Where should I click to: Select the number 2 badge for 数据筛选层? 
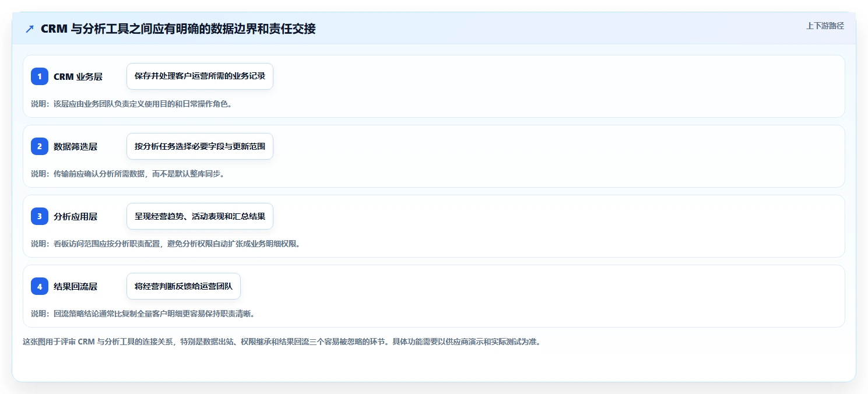point(40,146)
